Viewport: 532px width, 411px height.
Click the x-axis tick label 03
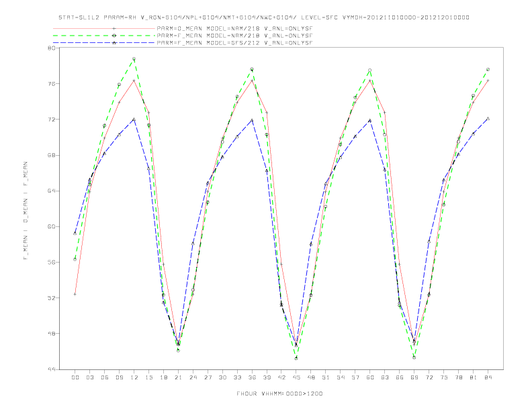89,377
